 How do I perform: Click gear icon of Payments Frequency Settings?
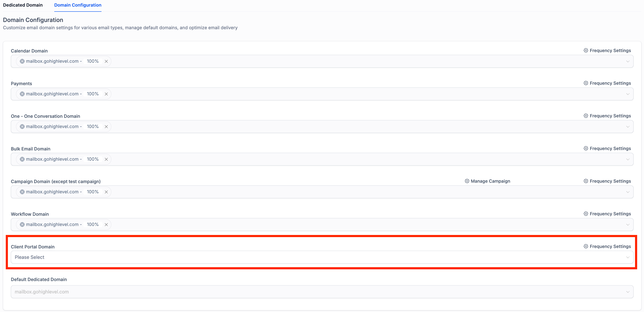click(586, 83)
